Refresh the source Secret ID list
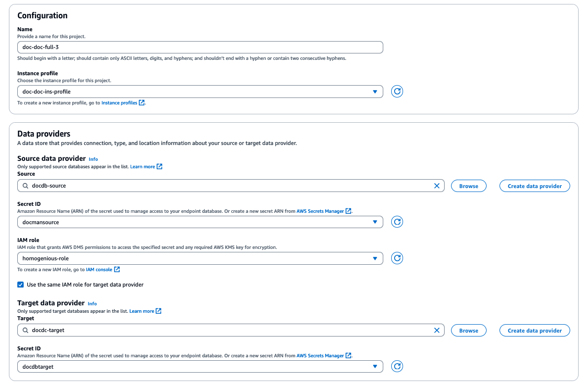The image size is (588, 385). (397, 222)
